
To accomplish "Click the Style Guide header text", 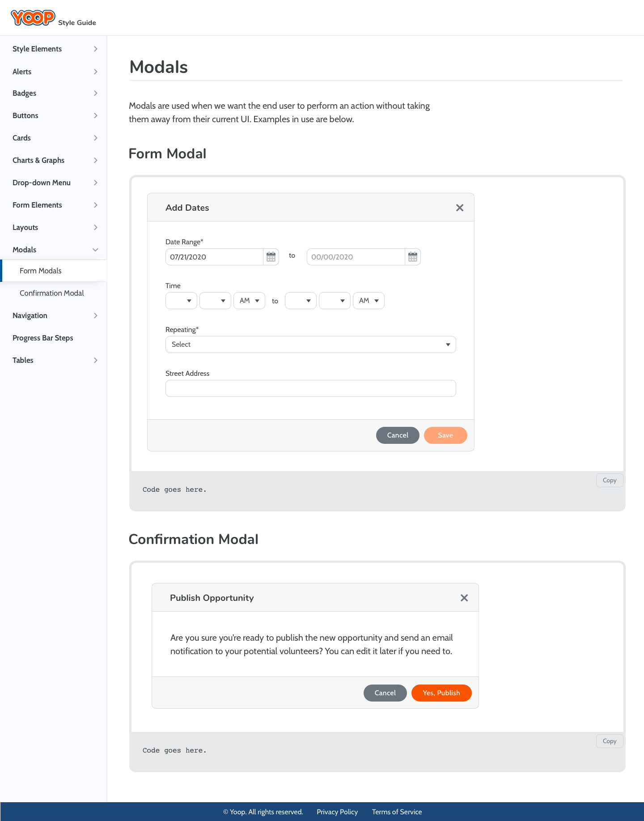I will click(x=77, y=23).
